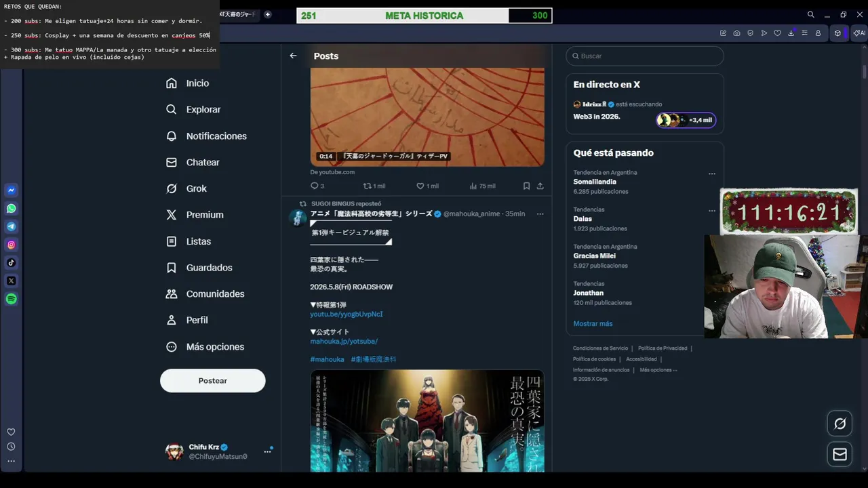
Task: Repost the post with 1 mil reposts
Action: tap(374, 186)
